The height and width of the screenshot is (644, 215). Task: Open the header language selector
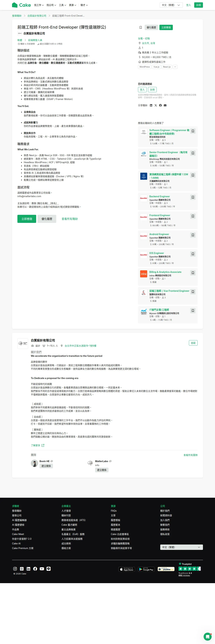tap(171, 5)
